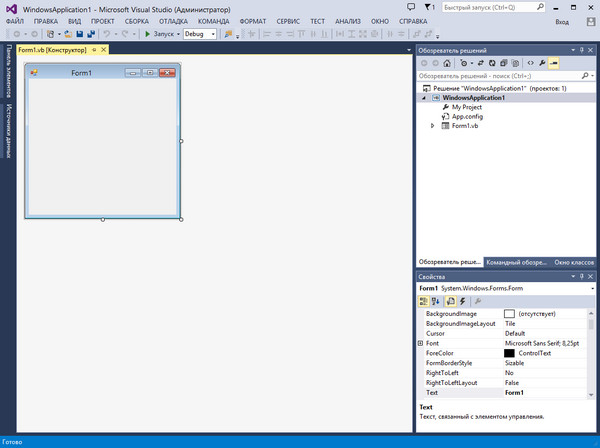Click the Collapse All icon in Solution Explorer
600x448 pixels.
tap(504, 63)
